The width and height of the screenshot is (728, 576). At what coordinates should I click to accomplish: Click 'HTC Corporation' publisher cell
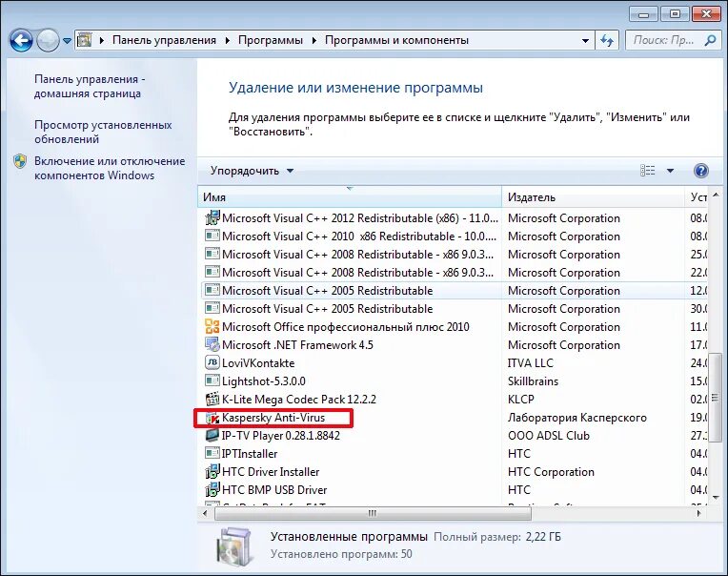[x=551, y=472]
